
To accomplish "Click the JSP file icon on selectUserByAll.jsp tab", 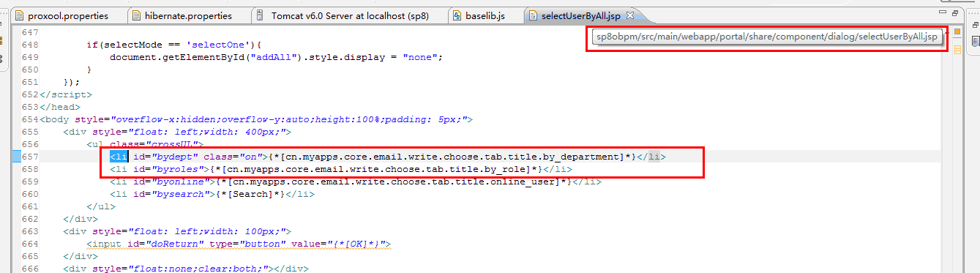I will coord(532,15).
